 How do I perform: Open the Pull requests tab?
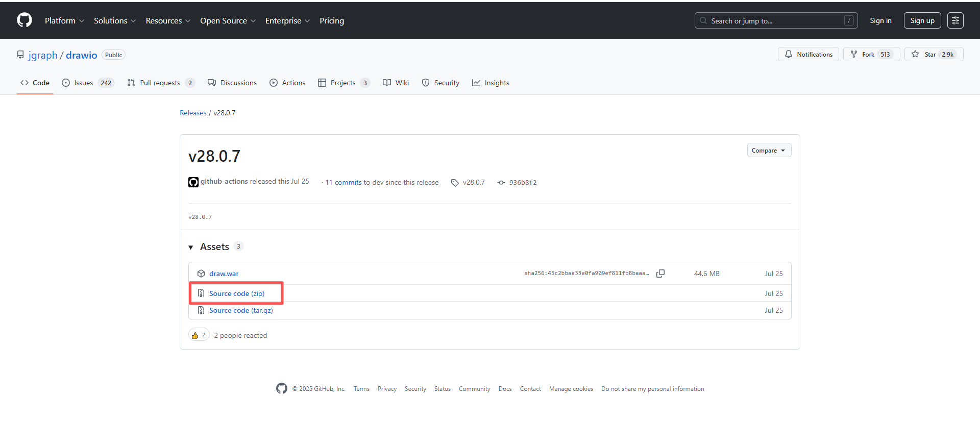point(160,83)
